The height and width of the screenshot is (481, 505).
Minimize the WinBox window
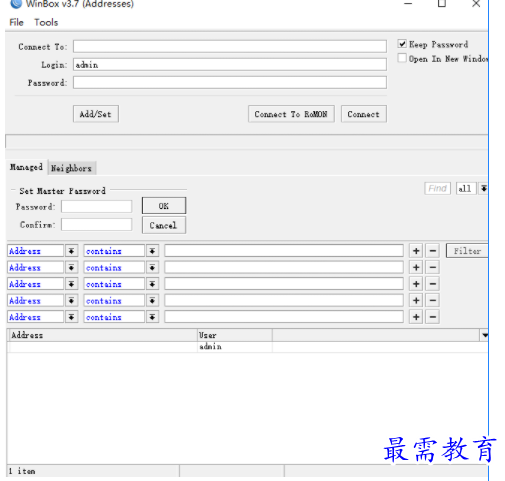point(408,3)
